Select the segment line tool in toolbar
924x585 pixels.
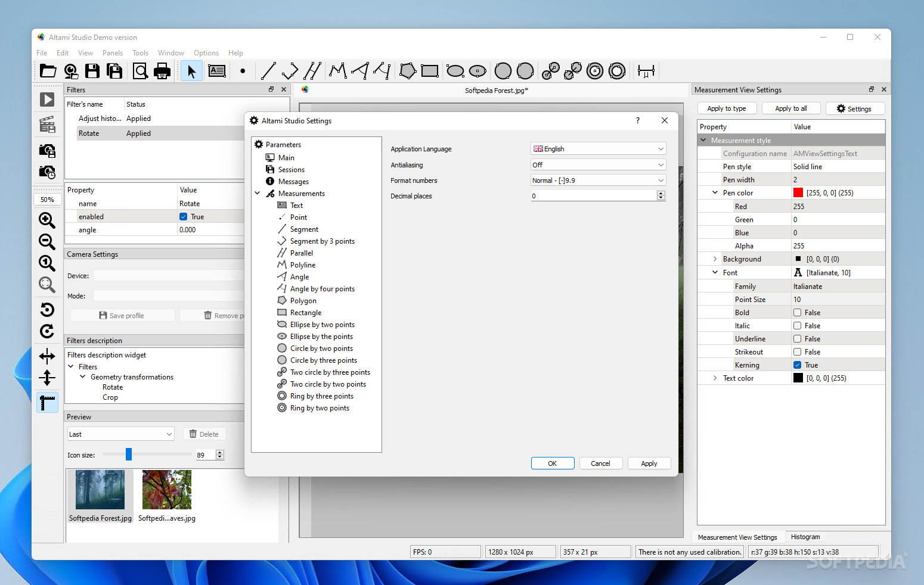click(x=268, y=71)
